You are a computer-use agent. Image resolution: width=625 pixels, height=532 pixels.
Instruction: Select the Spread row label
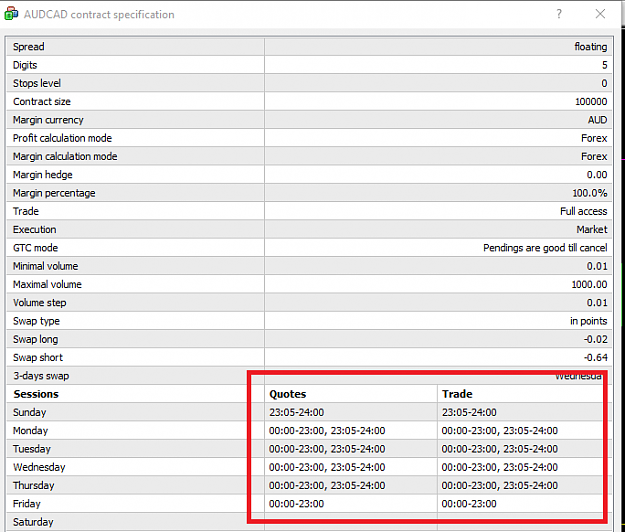(x=28, y=47)
